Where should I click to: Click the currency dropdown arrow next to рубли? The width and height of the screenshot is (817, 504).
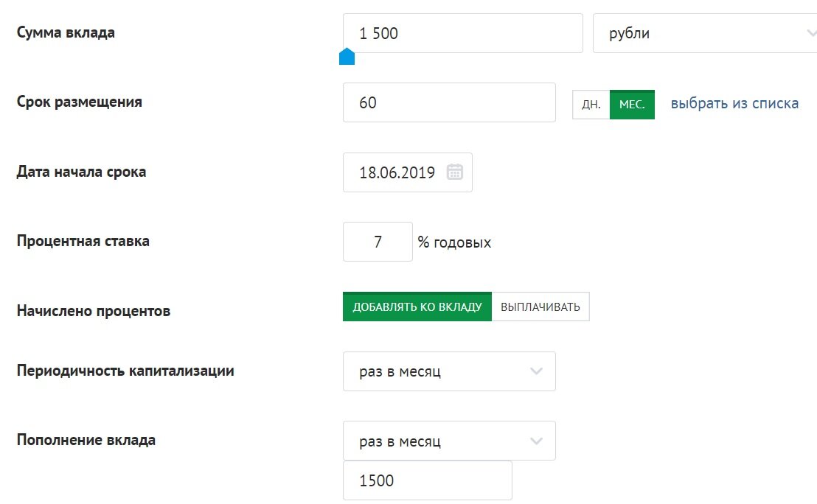pos(811,33)
